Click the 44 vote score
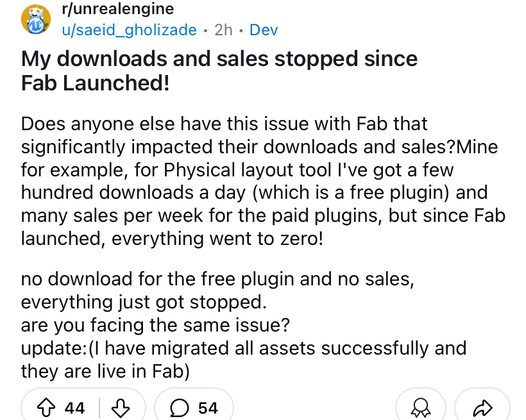 tap(75, 408)
